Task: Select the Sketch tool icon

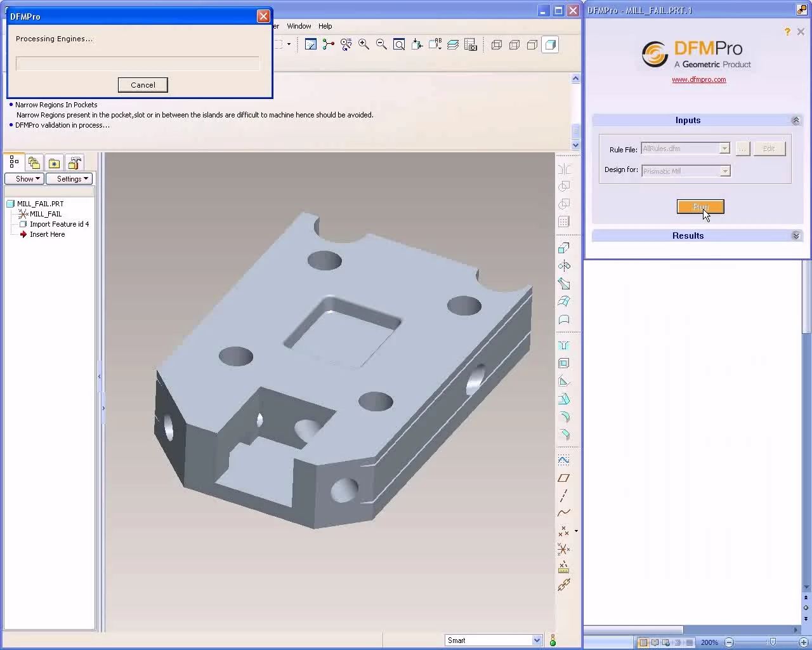Action: pos(564,460)
